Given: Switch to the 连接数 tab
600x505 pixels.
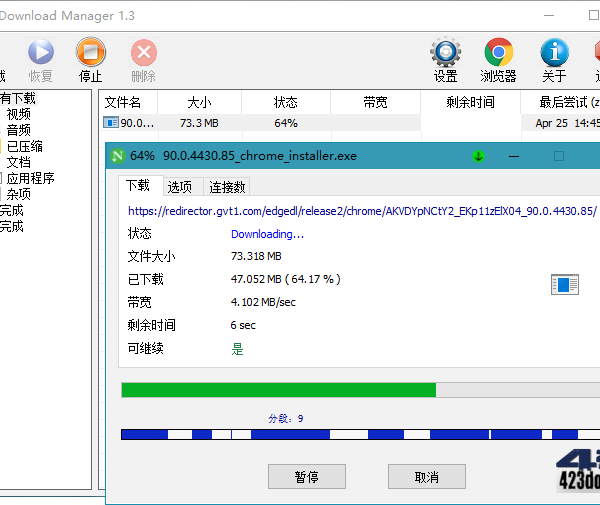Looking at the screenshot, I should (x=227, y=187).
